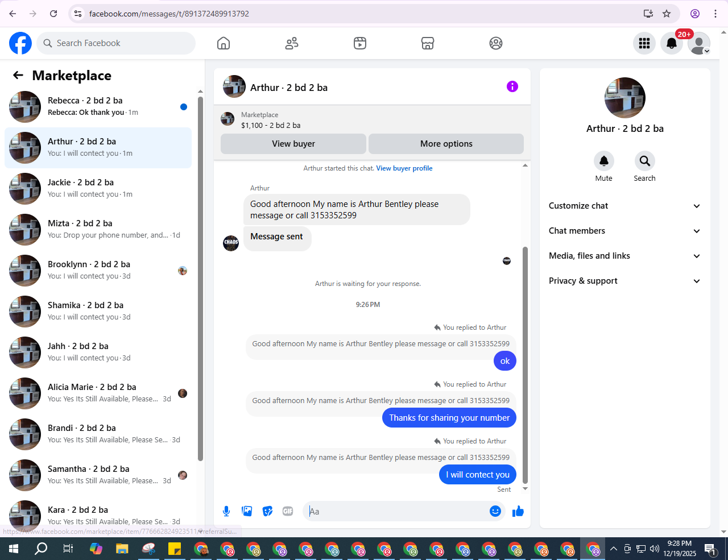Click the site information icon in address bar
Viewport: 728px width, 560px height.
[78, 14]
